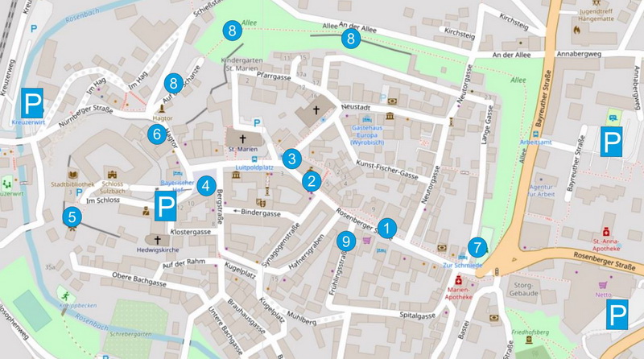This screenshot has width=644, height=359.
Task: Select numbered marker 2 on the map
Action: (312, 182)
